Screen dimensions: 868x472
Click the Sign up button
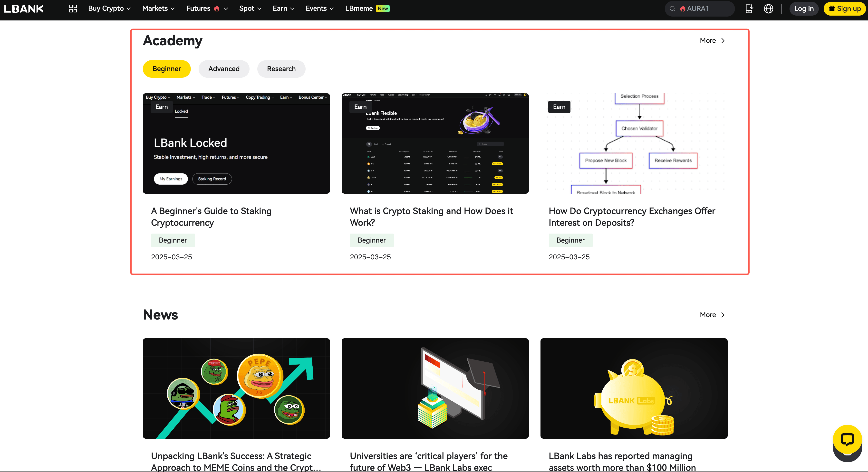pos(844,9)
